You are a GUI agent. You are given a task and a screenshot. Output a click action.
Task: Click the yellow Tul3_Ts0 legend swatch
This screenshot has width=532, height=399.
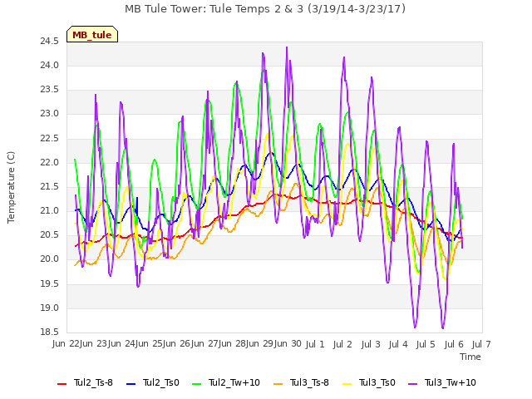click(x=347, y=383)
